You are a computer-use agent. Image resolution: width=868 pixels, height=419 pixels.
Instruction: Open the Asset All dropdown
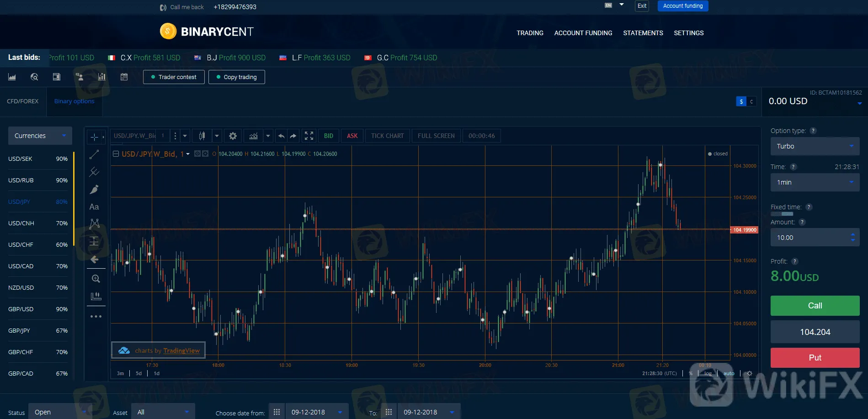(163, 412)
